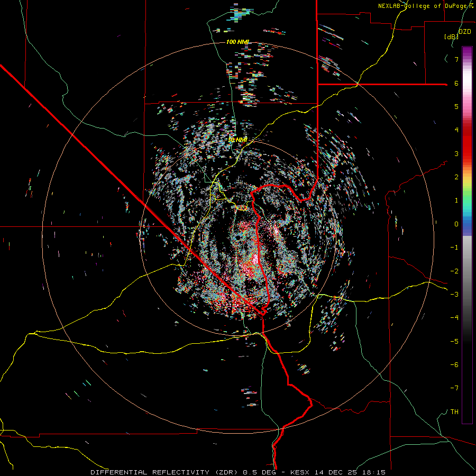Click the TH label under the scale
Viewport: 476px width, 476px height.
[454, 412]
